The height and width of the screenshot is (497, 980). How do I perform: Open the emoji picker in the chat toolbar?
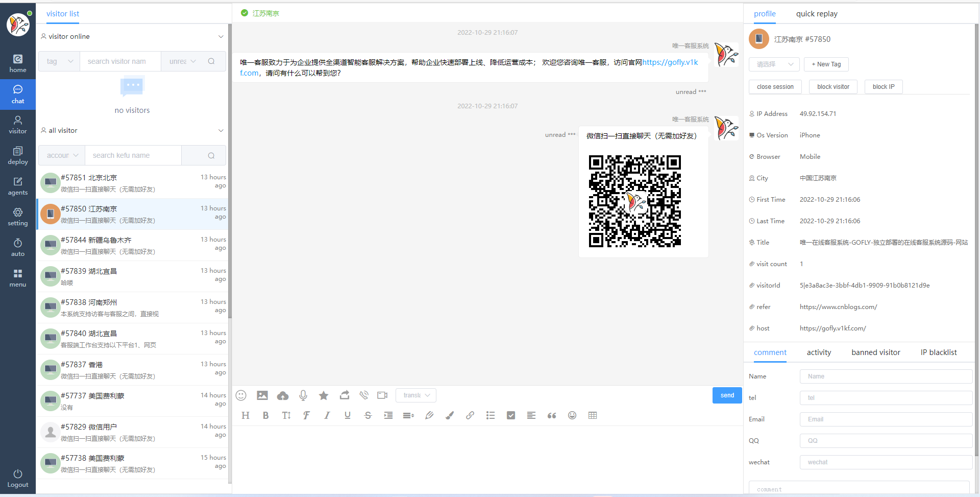(x=241, y=395)
